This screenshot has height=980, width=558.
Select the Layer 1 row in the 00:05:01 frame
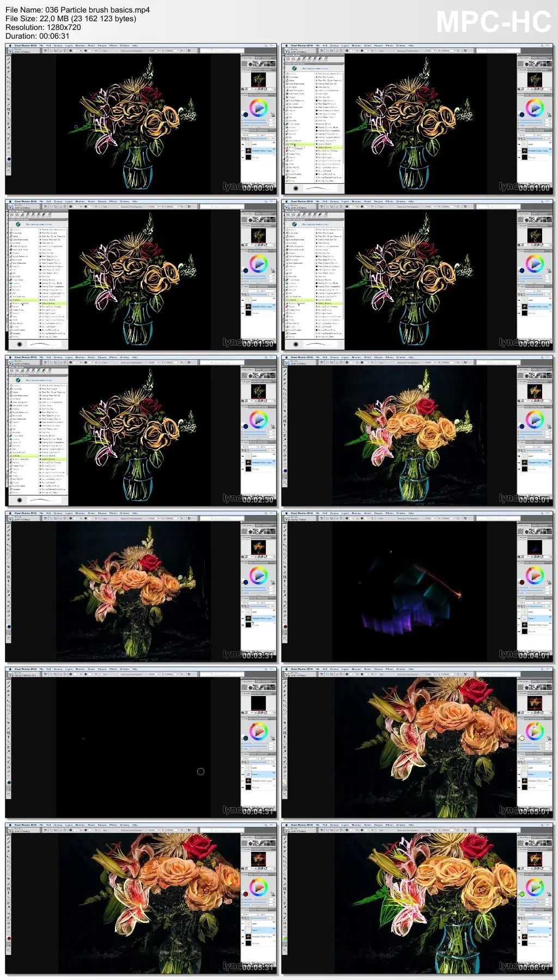534,775
